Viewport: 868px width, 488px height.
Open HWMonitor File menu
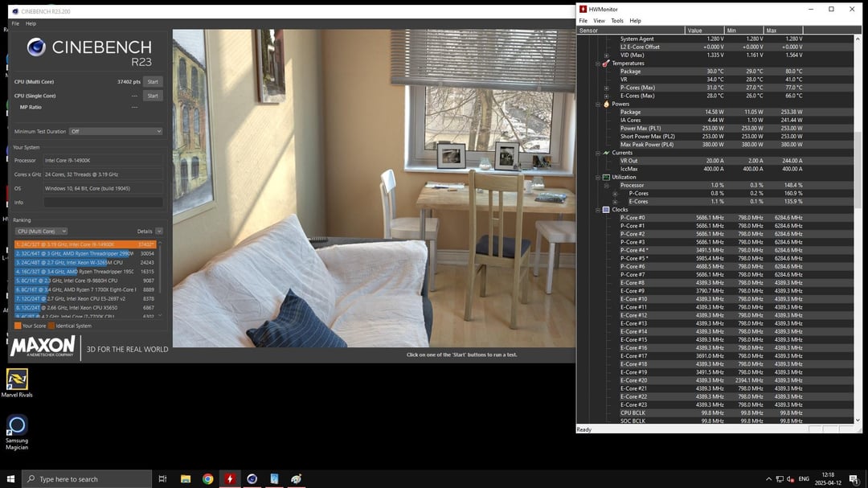[x=583, y=20]
